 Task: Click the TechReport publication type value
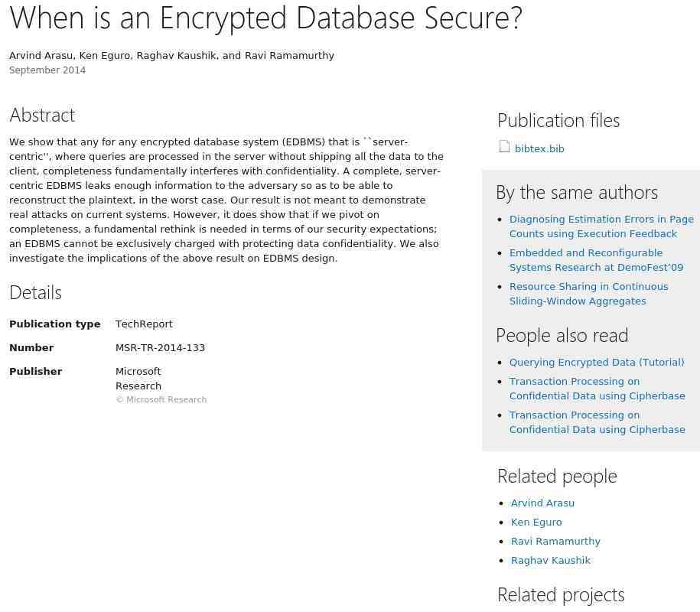click(144, 324)
